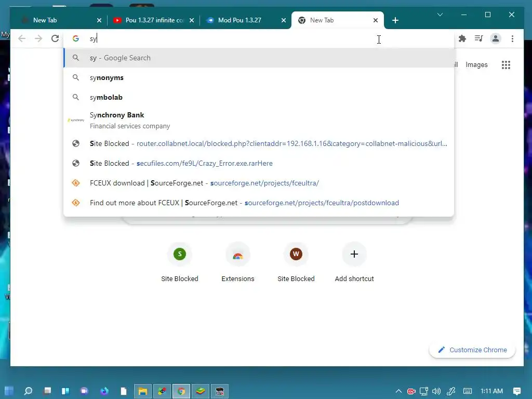Open 'Find out more about FCEUX' suggestion

259,203
